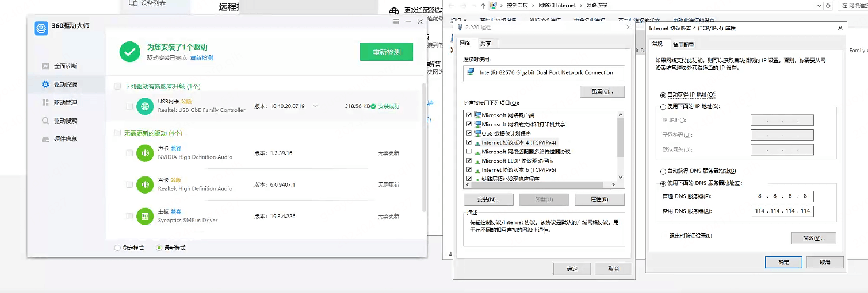Click the 首选 DNS 服务器 field
Image resolution: width=868 pixels, height=293 pixels.
point(782,196)
